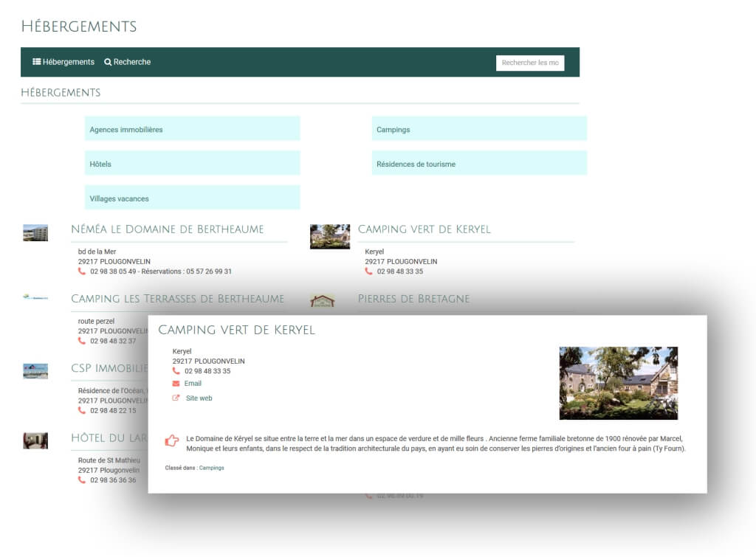Image resolution: width=756 pixels, height=557 pixels.
Task: Focus the 'Rechercher les mo' search field
Action: pyautogui.click(x=530, y=63)
